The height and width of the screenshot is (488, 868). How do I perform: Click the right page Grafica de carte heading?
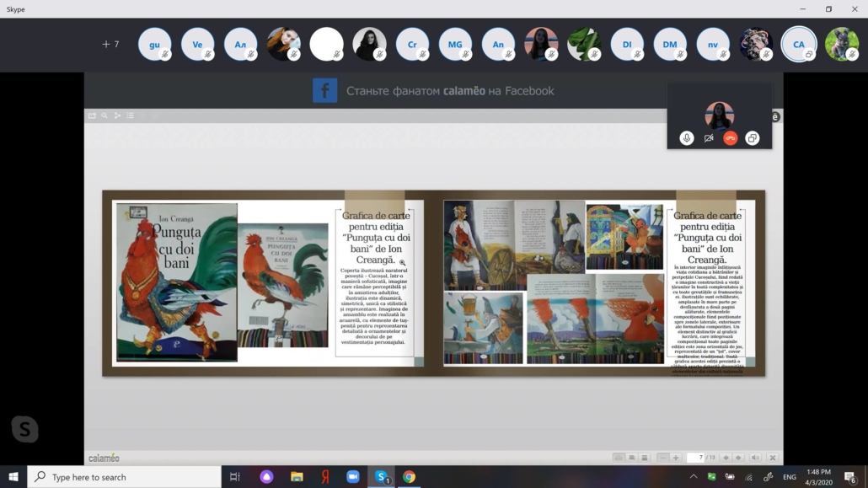707,238
